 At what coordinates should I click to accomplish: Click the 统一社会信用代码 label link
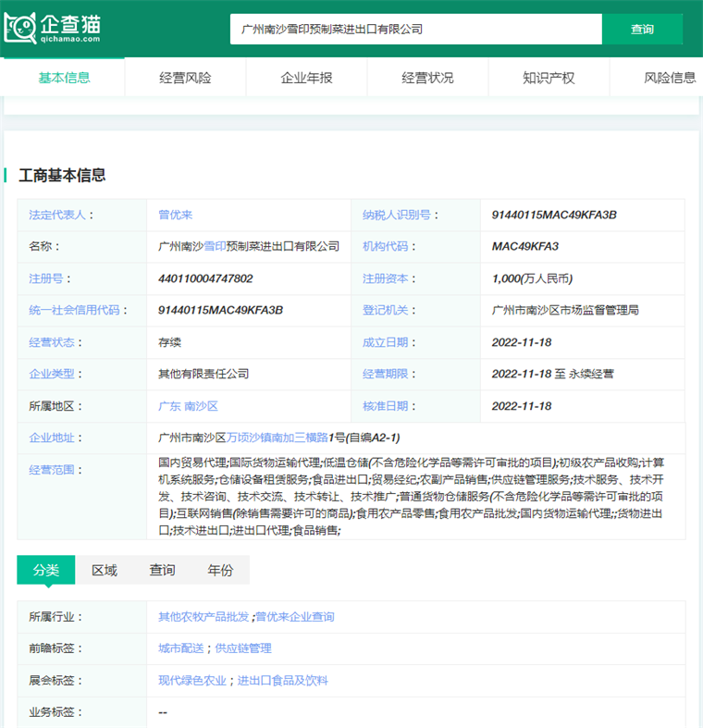(x=74, y=310)
